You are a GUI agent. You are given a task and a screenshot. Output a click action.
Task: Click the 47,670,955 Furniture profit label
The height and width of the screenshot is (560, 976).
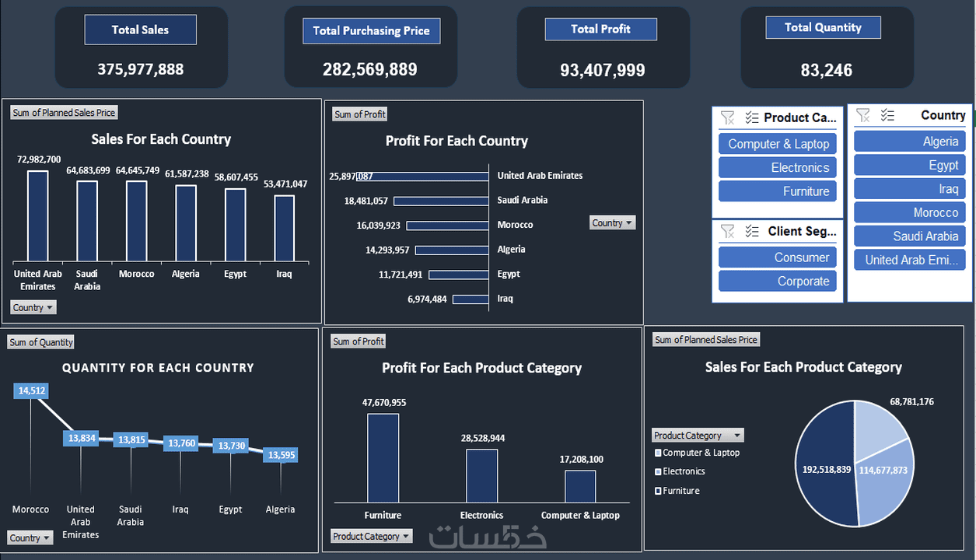point(384,403)
